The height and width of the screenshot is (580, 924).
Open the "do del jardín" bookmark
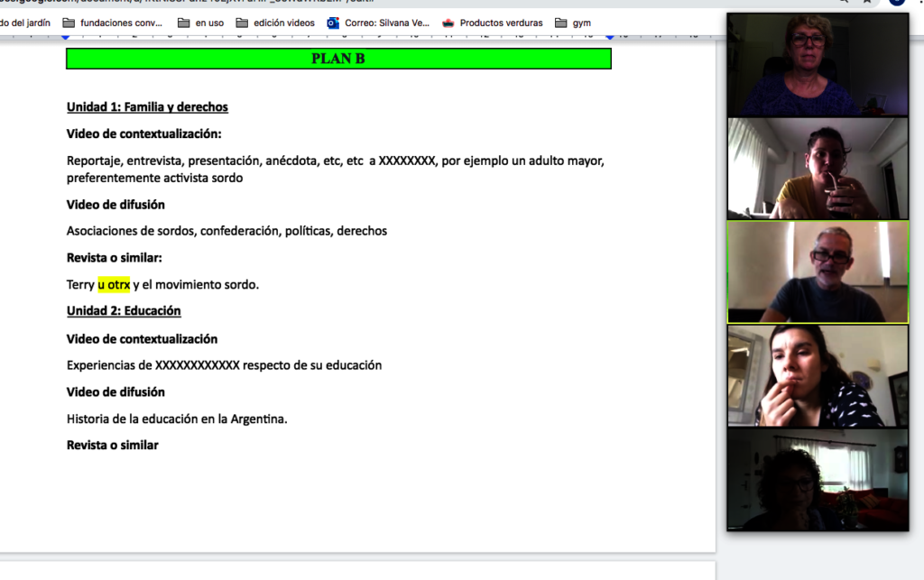click(24, 23)
